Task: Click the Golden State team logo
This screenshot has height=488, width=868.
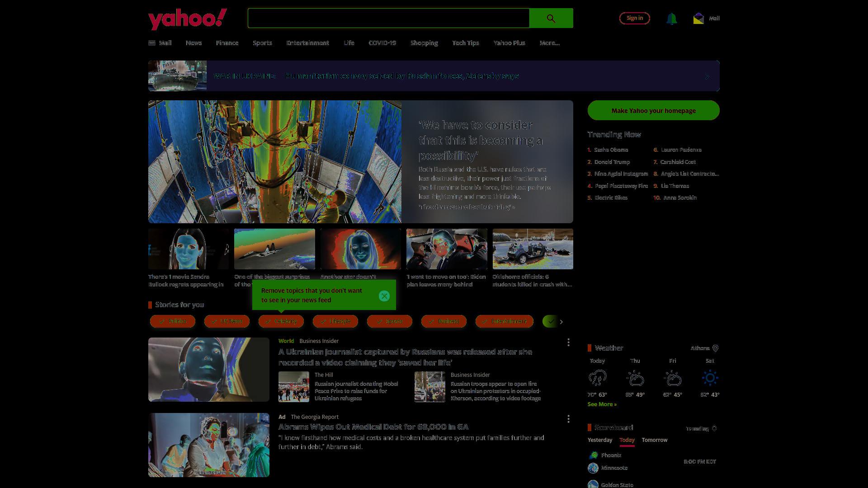Action: pyautogui.click(x=593, y=484)
